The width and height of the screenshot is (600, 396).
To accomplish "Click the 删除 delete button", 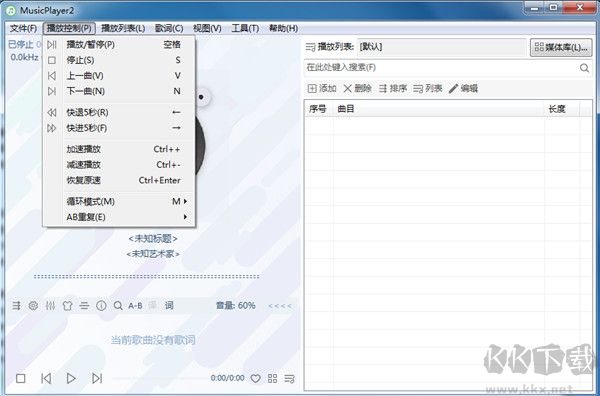I will click(x=357, y=89).
